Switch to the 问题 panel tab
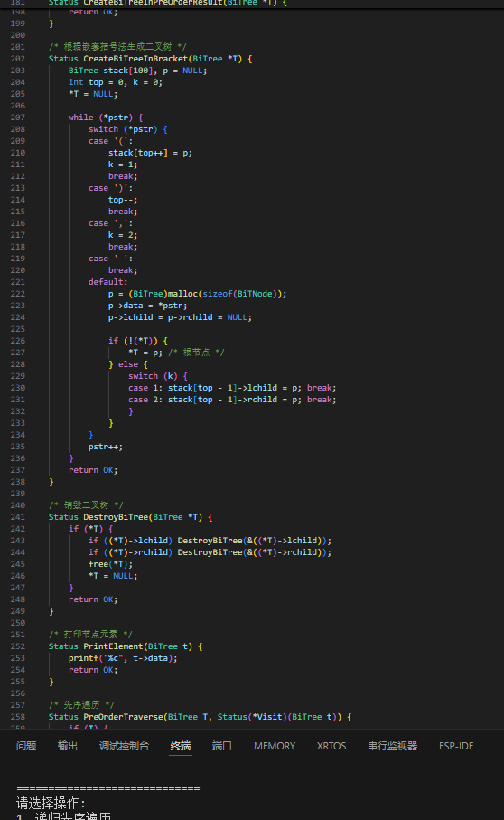Image resolution: width=504 pixels, height=820 pixels. click(x=26, y=746)
